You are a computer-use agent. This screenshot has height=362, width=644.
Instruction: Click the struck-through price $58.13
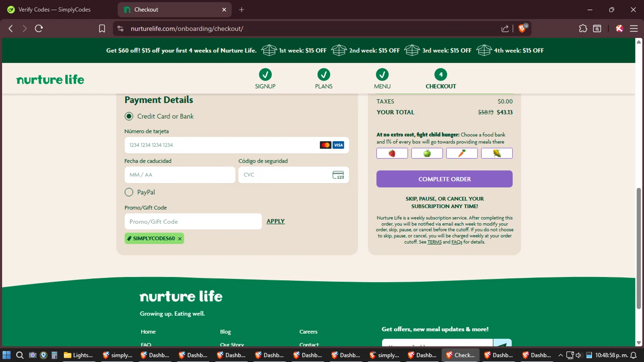[x=486, y=112]
